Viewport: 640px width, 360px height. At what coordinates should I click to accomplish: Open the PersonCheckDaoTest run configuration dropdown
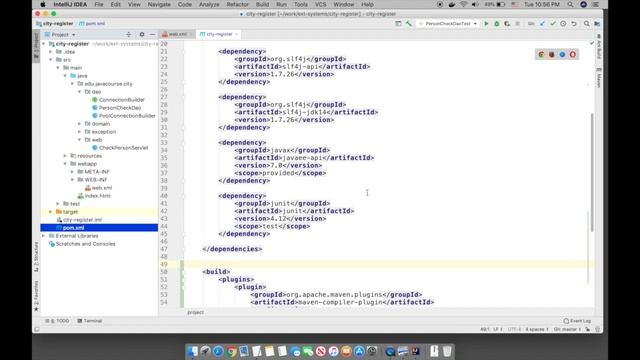[x=448, y=24]
